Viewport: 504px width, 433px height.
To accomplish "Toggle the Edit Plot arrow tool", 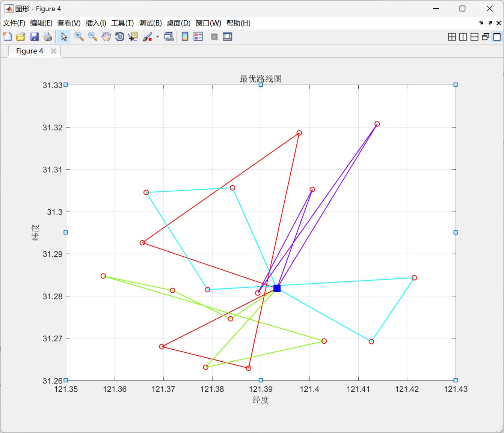I will point(64,37).
